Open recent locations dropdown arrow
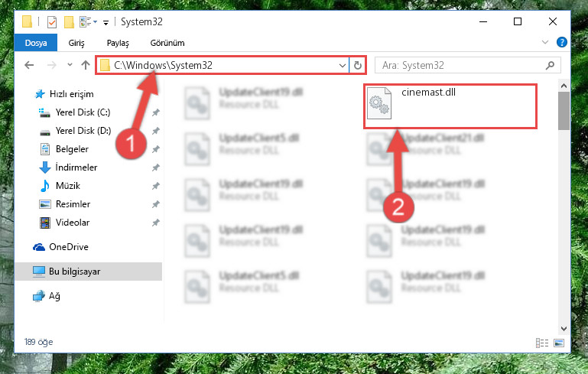588x374 pixels. click(70, 64)
